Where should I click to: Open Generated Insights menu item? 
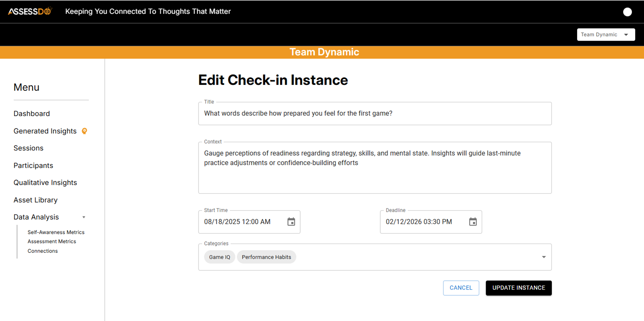tap(45, 131)
